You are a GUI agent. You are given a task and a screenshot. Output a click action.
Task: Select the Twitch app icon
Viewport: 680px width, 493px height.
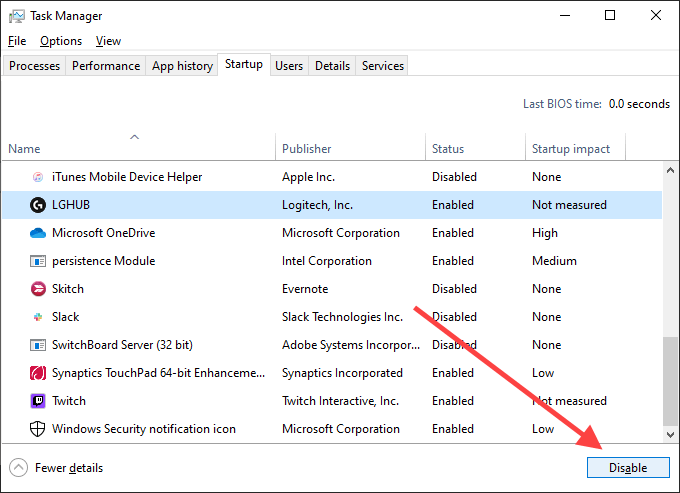(38, 401)
